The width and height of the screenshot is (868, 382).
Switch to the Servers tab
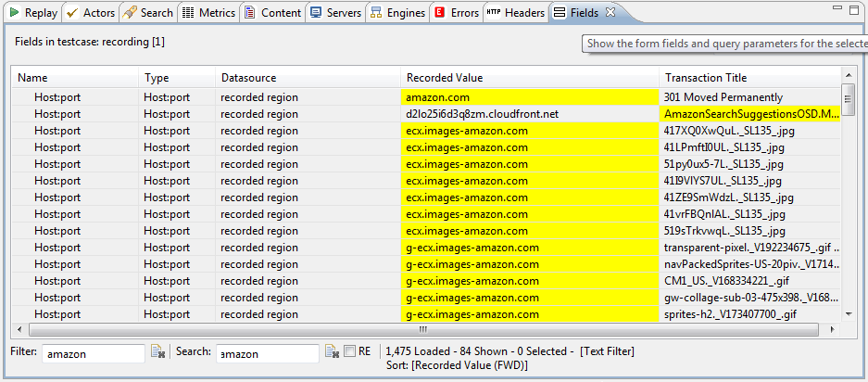[336, 13]
